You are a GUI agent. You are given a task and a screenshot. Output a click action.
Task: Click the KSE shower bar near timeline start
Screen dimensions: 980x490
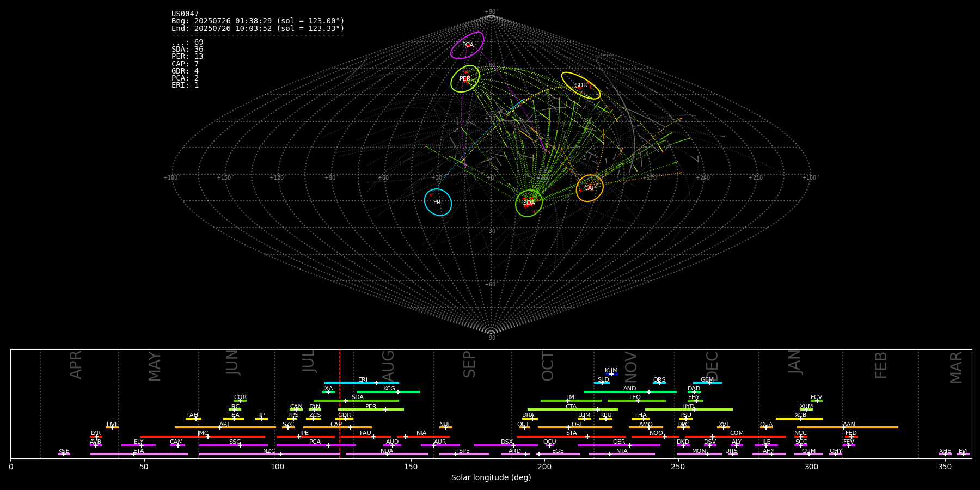(x=64, y=454)
